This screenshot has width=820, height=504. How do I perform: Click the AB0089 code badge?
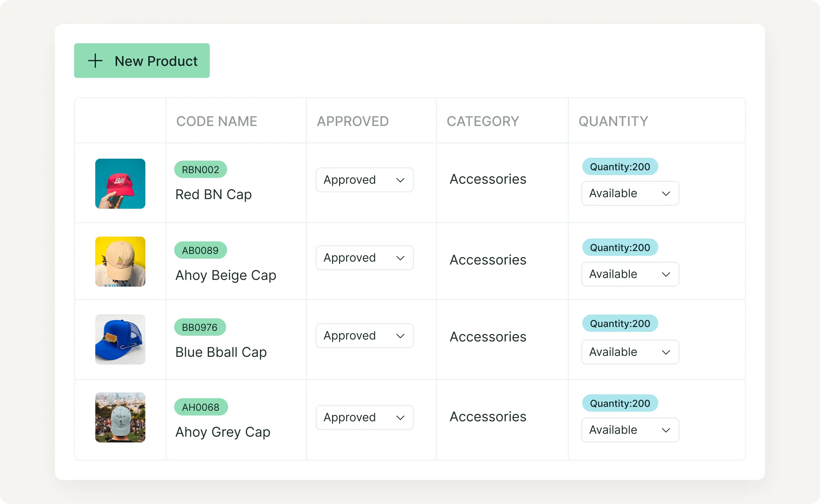[200, 250]
